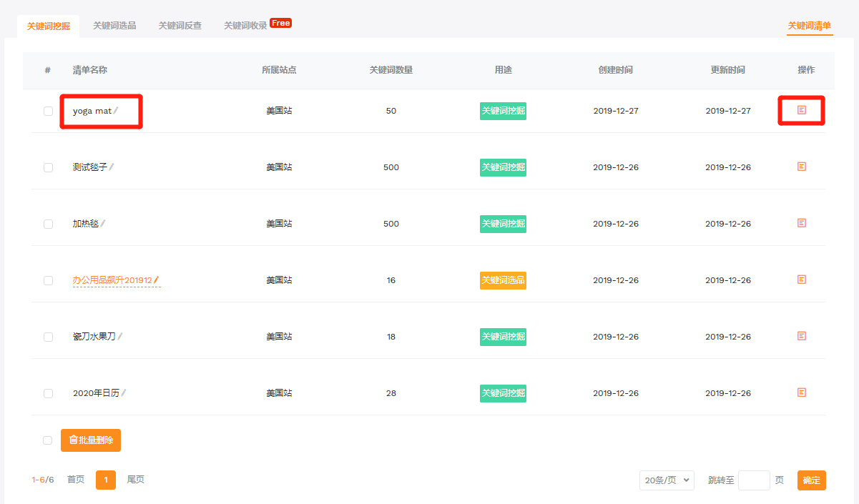Image resolution: width=859 pixels, height=504 pixels.
Task: Tick the checkbox for yoga mat
Action: [x=48, y=111]
